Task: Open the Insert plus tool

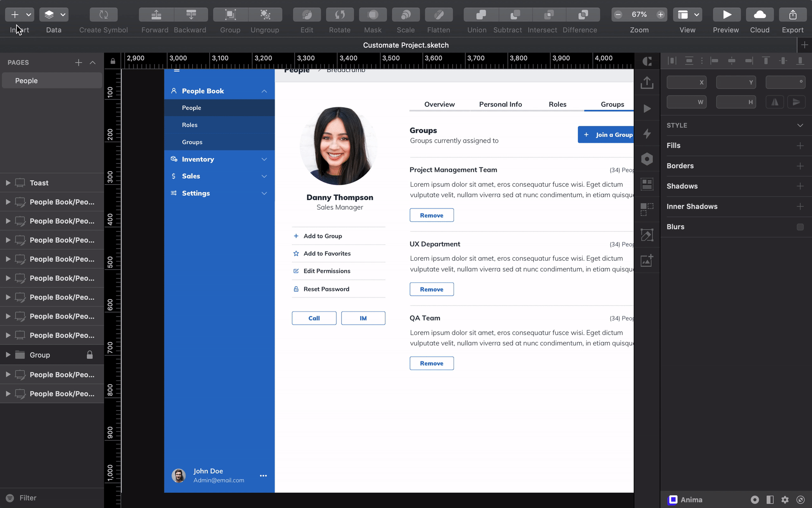Action: click(x=15, y=15)
